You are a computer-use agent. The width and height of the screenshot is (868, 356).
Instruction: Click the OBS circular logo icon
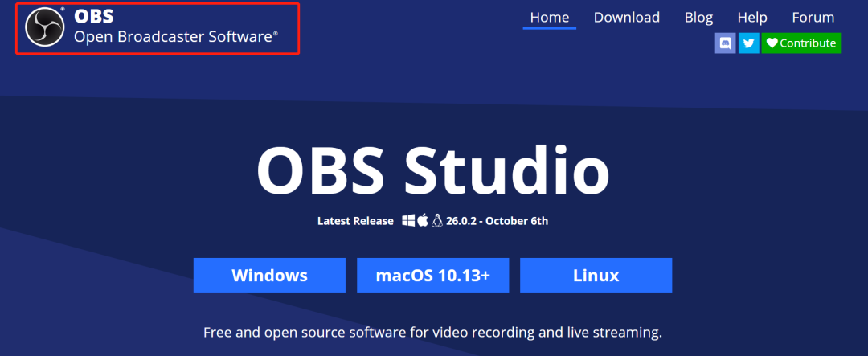(45, 27)
